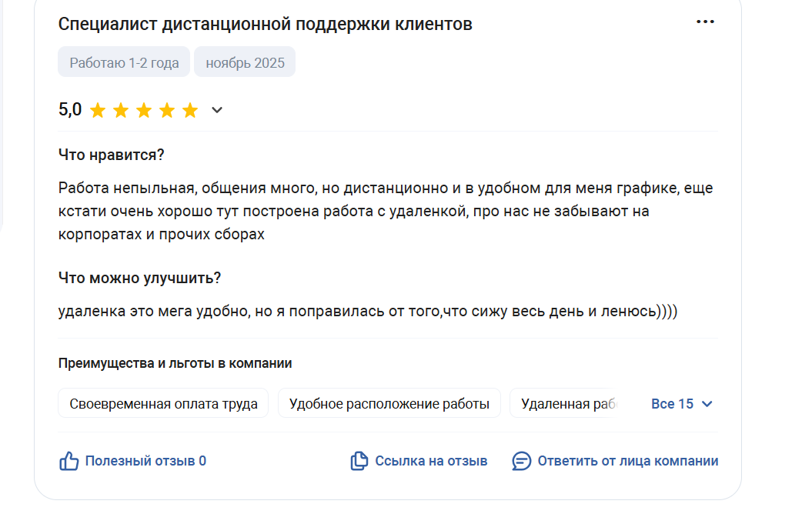The image size is (812, 514).
Task: Select the Удобное расположение работы chip
Action: click(x=389, y=404)
